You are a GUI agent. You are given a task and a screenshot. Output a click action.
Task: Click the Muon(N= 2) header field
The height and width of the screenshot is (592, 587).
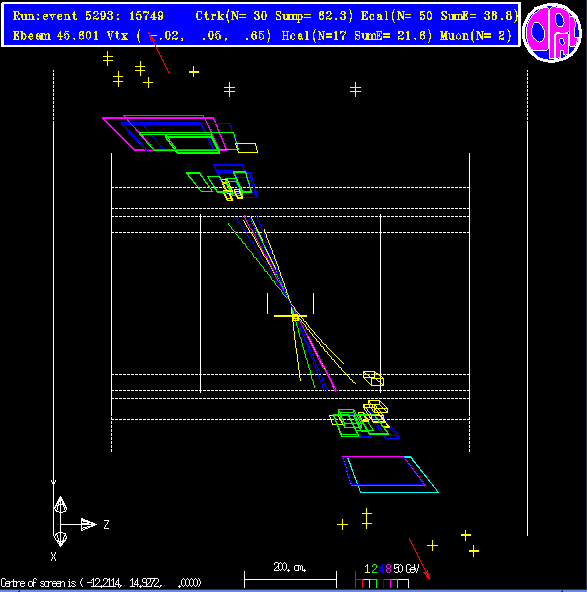[476, 36]
